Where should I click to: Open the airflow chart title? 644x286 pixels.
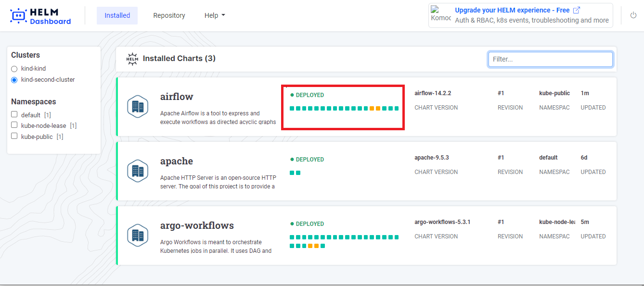(177, 97)
